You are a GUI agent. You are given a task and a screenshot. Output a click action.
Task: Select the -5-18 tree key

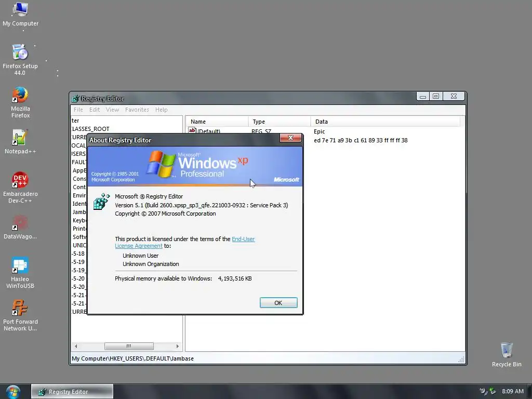pos(78,254)
